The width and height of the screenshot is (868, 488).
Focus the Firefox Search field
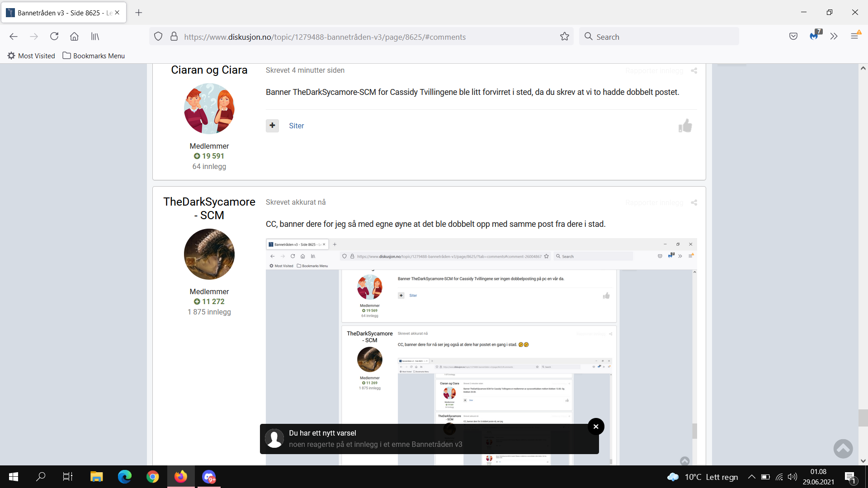click(659, 37)
